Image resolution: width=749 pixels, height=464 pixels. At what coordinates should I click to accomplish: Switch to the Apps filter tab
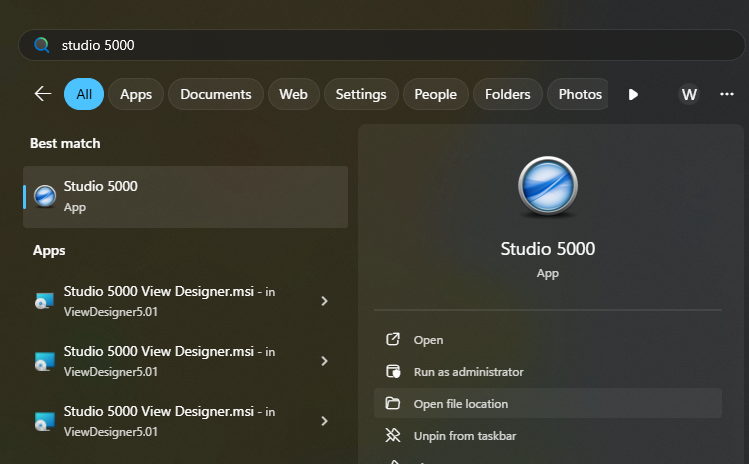[135, 94]
